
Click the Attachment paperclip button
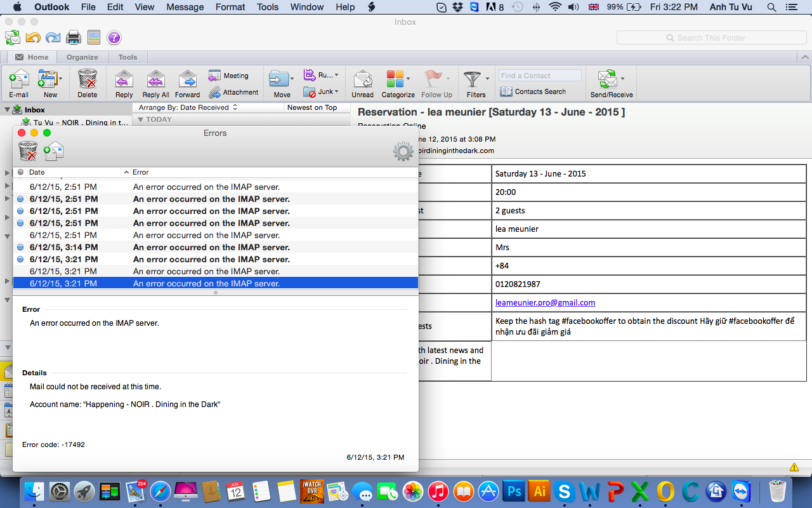(234, 92)
